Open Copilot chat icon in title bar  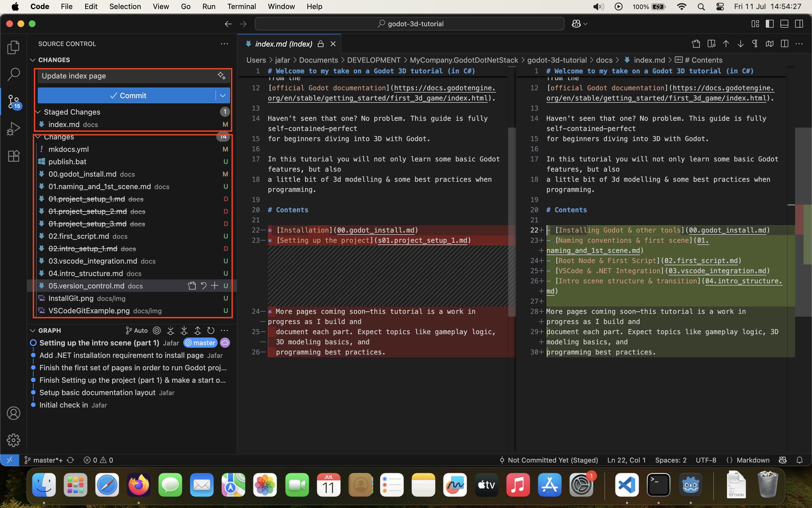[x=576, y=24]
